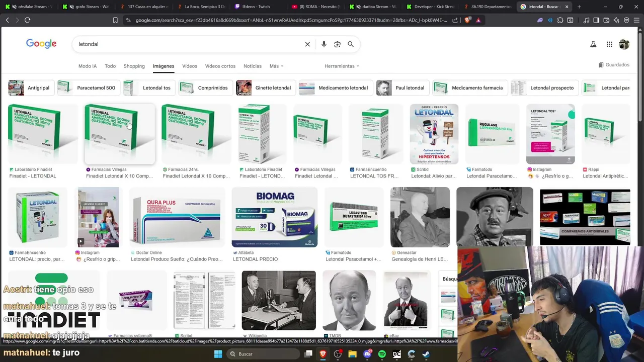Image resolution: width=644 pixels, height=362 pixels.
Task: Filter images by Comprimidos chip
Action: (x=206, y=87)
